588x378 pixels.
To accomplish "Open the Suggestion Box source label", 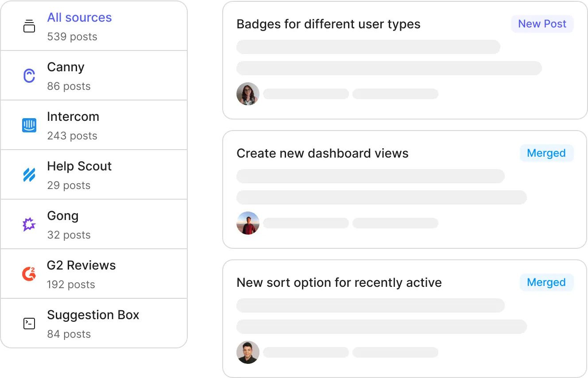I will click(93, 315).
